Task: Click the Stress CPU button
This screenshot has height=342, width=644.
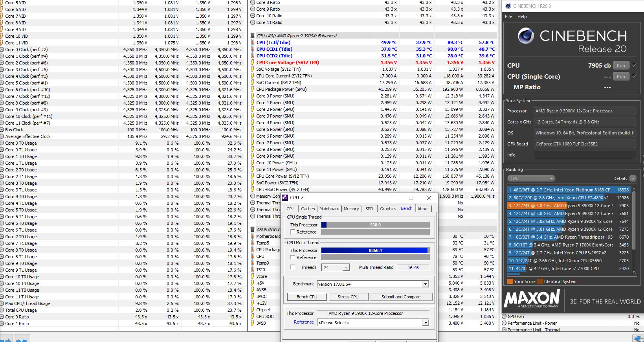Action: (x=348, y=297)
